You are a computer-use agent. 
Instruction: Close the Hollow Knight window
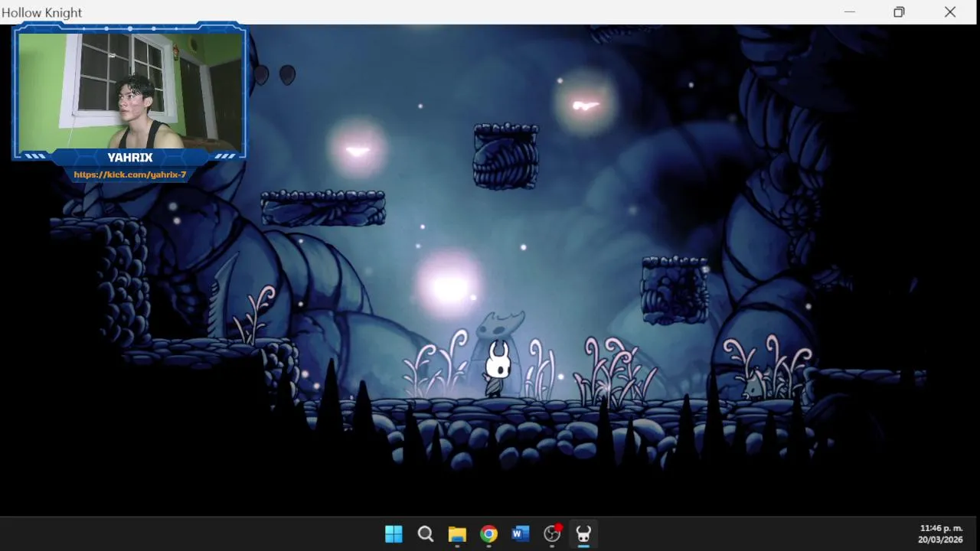[950, 11]
